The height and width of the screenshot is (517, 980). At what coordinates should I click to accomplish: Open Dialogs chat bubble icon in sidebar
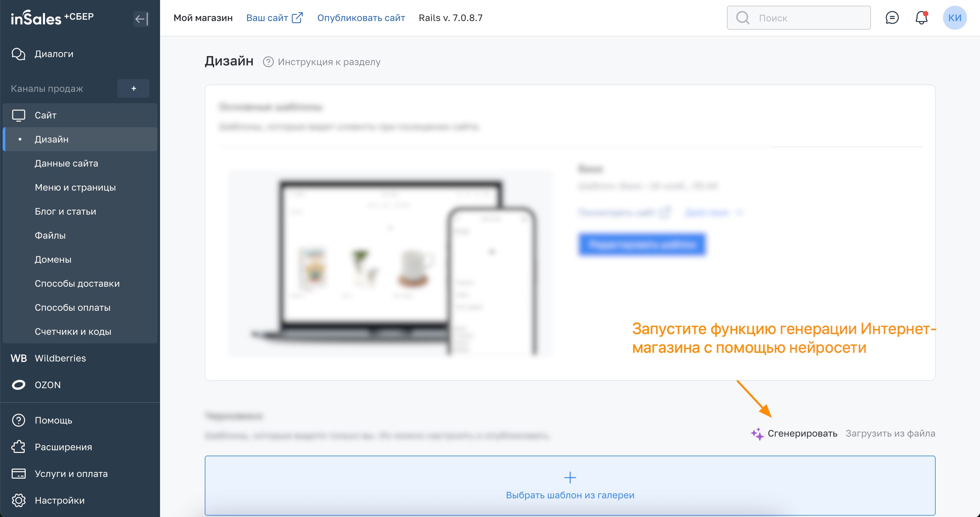(18, 54)
